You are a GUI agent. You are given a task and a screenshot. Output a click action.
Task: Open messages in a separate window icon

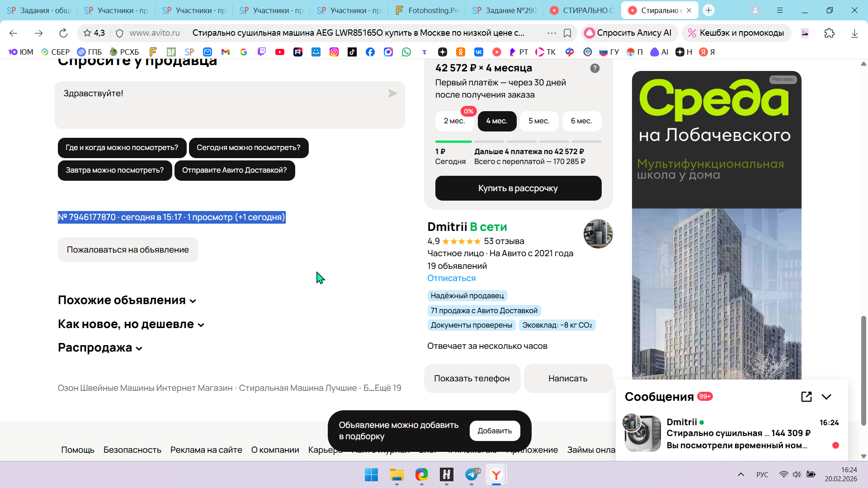(806, 397)
